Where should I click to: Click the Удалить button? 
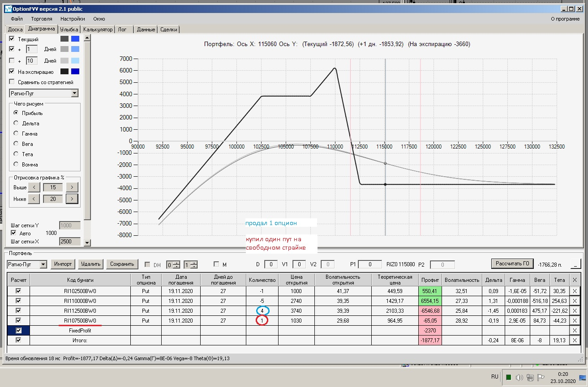point(91,264)
